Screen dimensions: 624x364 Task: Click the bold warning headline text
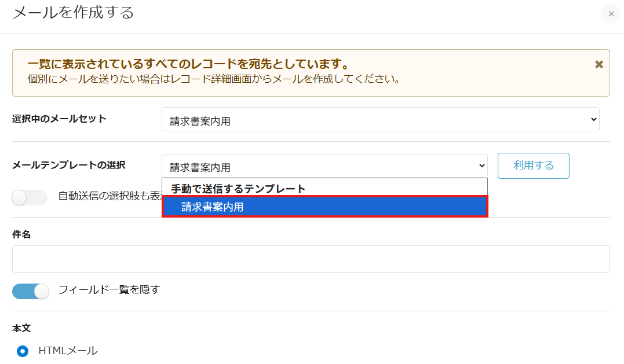(187, 64)
